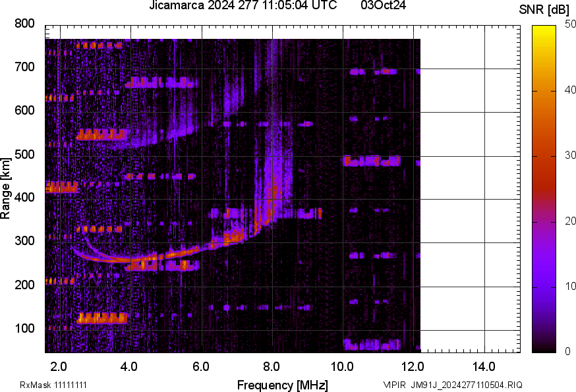Click the VIPIR JM91J file name text
The height and width of the screenshot is (392, 576).
[453, 385]
